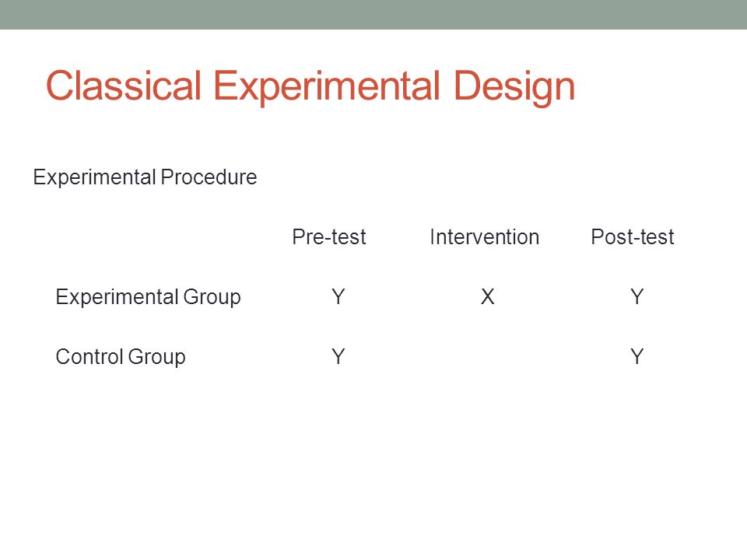Click the Intervention column header
Screen dimensions: 747x560
(x=484, y=236)
